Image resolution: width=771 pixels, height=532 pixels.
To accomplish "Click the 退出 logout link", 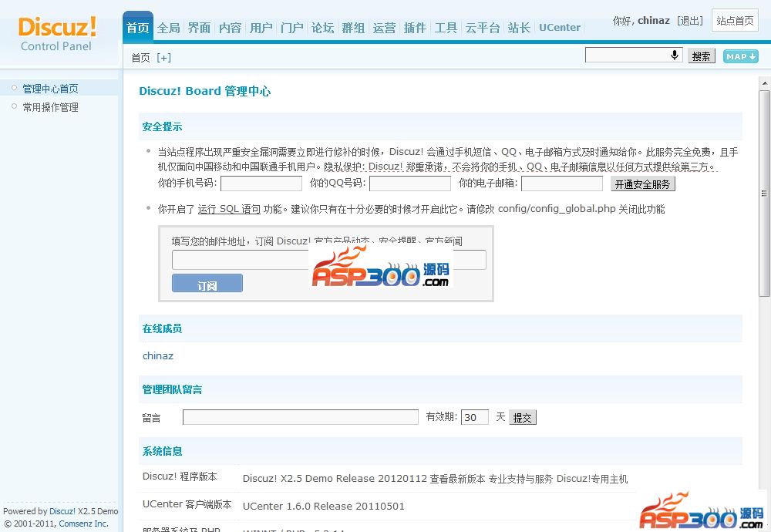I will pos(690,21).
